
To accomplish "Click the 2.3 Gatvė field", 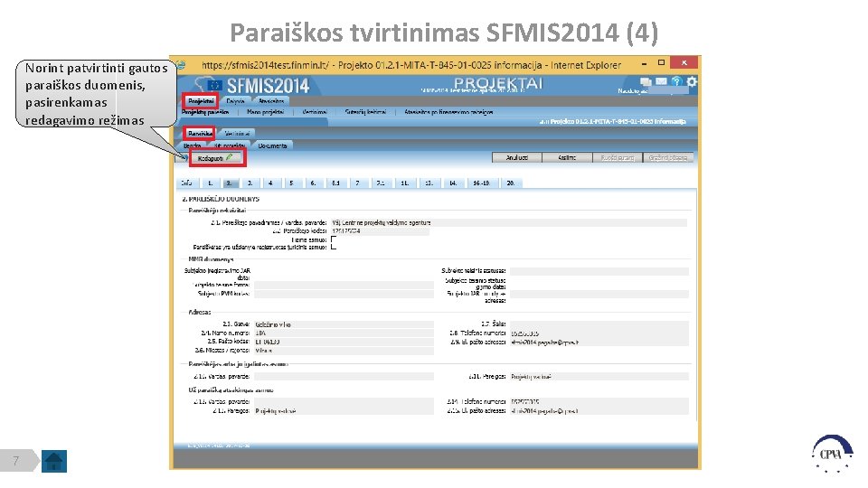I will point(344,324).
